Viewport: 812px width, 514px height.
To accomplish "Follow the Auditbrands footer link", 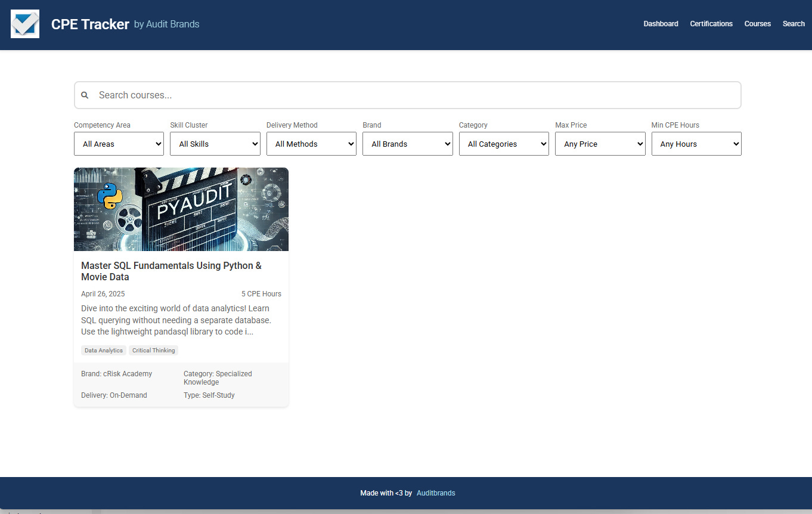I will (x=436, y=493).
